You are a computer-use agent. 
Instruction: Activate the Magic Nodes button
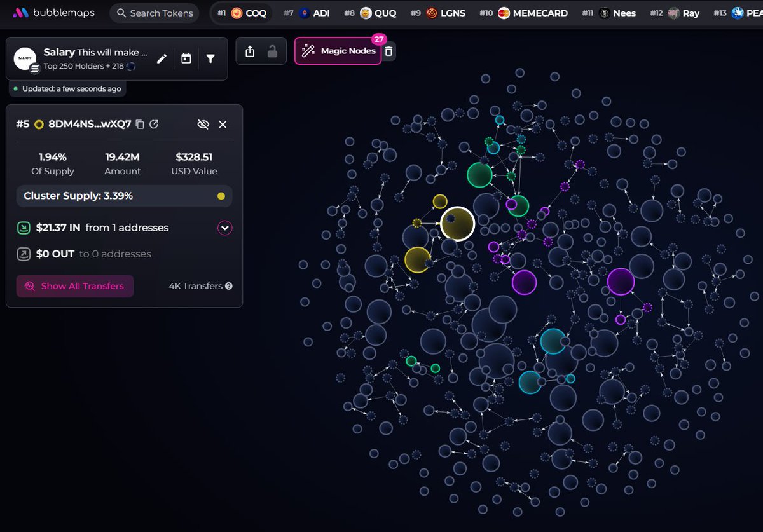tap(338, 51)
